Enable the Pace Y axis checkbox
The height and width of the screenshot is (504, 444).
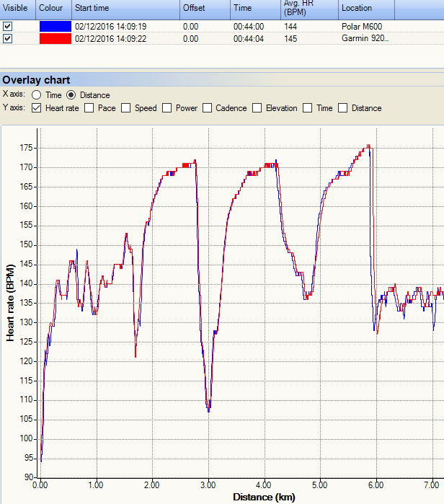pyautogui.click(x=89, y=108)
